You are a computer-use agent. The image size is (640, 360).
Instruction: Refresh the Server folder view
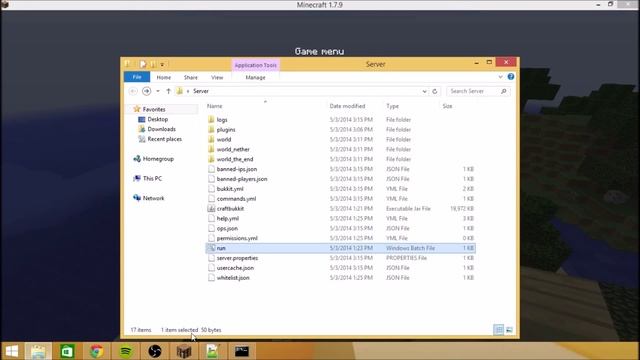pos(435,91)
